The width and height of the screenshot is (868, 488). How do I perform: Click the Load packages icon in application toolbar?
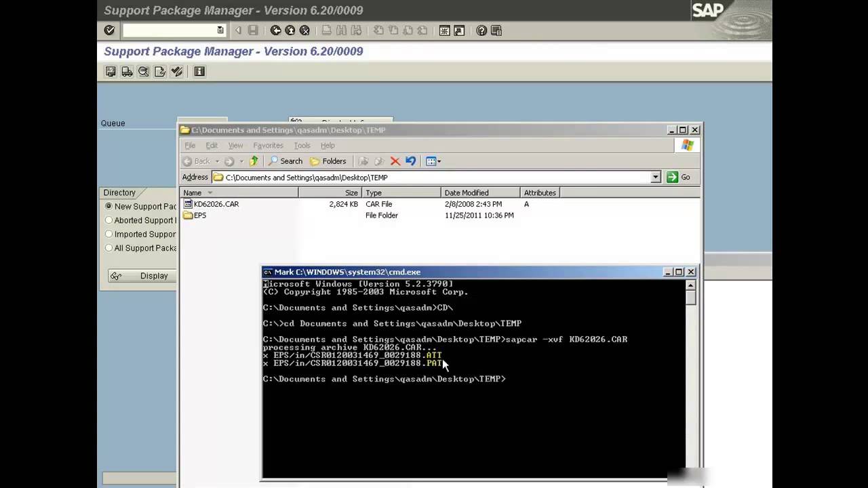(x=111, y=71)
